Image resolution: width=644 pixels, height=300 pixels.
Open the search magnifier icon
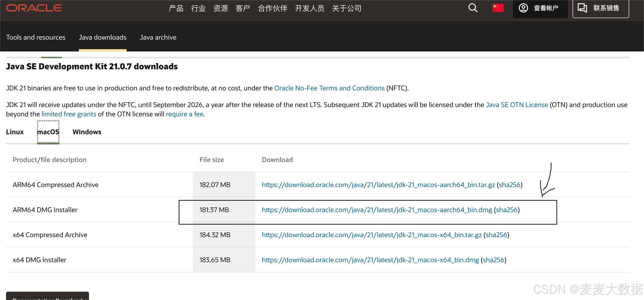coord(472,8)
